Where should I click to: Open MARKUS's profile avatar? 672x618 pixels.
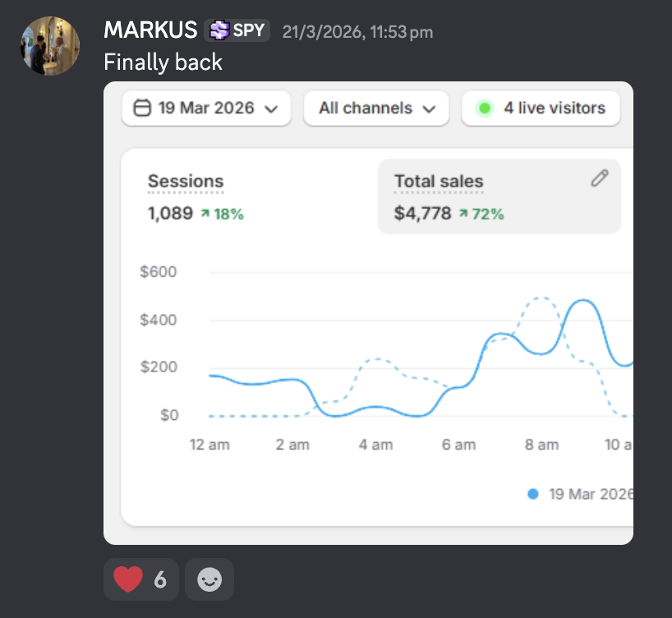coord(50,46)
